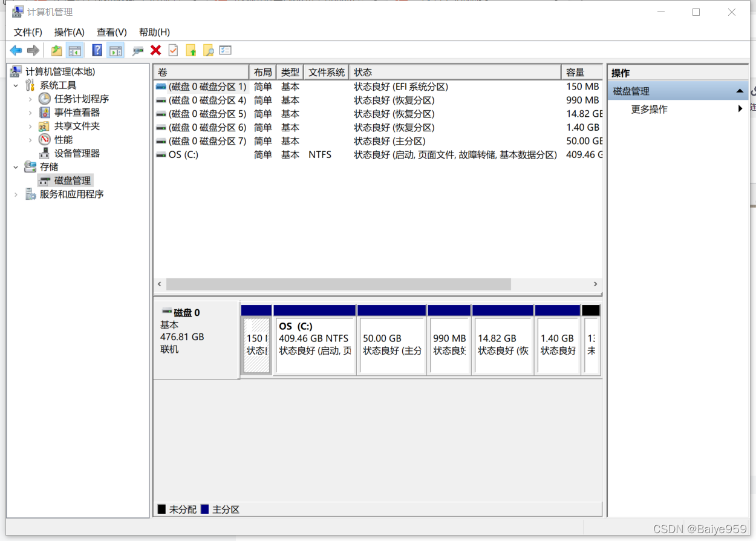Image resolution: width=756 pixels, height=541 pixels.
Task: Open 更多操作 submenu in actions pane
Action: click(x=649, y=110)
